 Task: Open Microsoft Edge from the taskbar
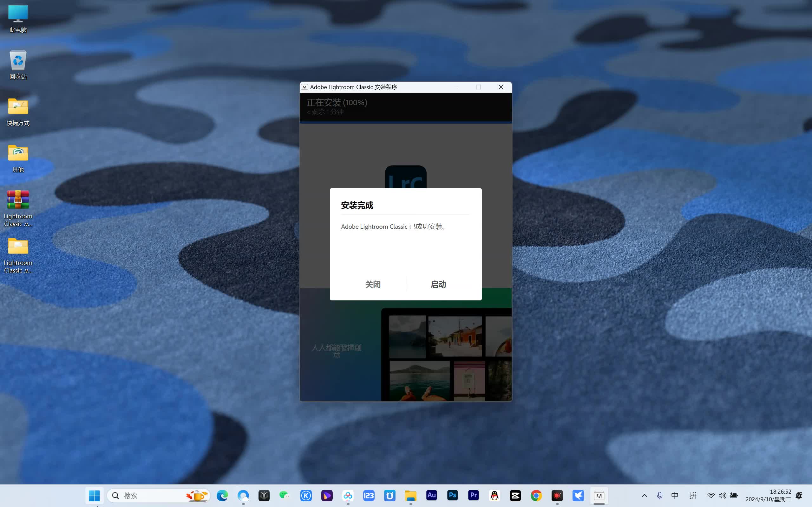(222, 495)
